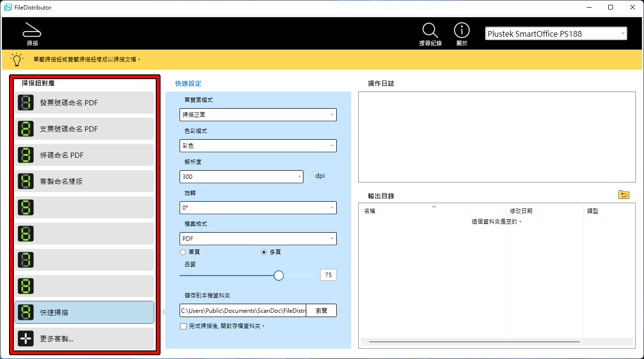The width and height of the screenshot is (644, 359).
Task: Click the digit 9 icon beside 快速掃描
Action: tap(26, 312)
